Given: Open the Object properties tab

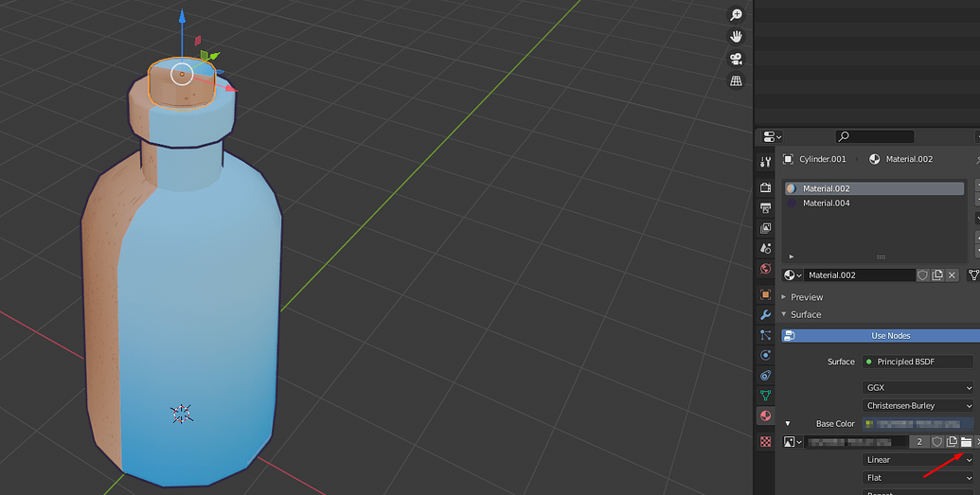Looking at the screenshot, I should [766, 294].
